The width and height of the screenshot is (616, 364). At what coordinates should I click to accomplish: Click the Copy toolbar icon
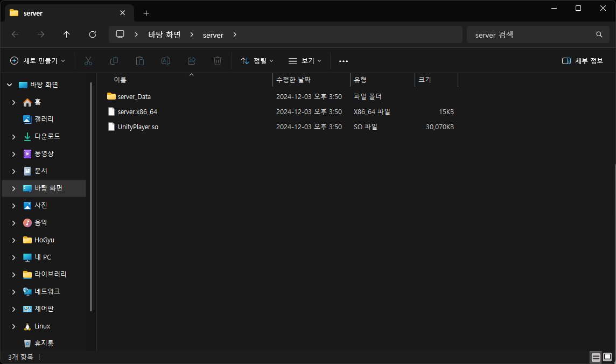click(114, 61)
